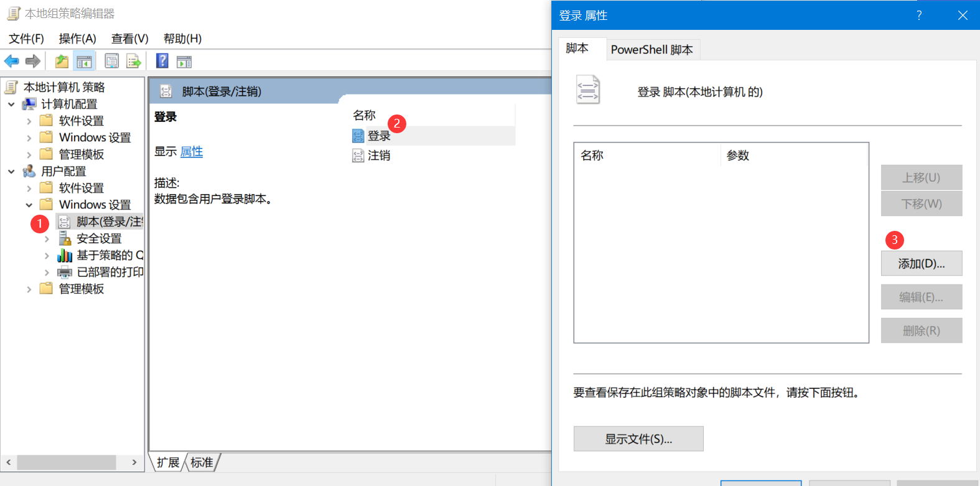The width and height of the screenshot is (980, 486).
Task: Toggle the Show/Hide action pane icon
Action: [x=184, y=62]
